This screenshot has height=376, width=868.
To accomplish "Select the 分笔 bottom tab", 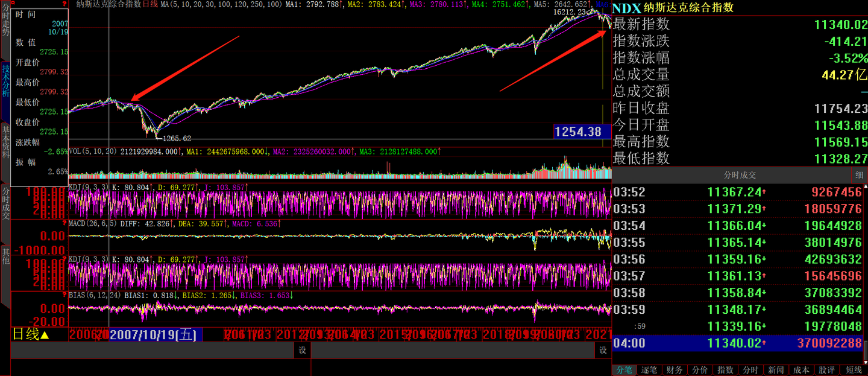I will coord(625,370).
